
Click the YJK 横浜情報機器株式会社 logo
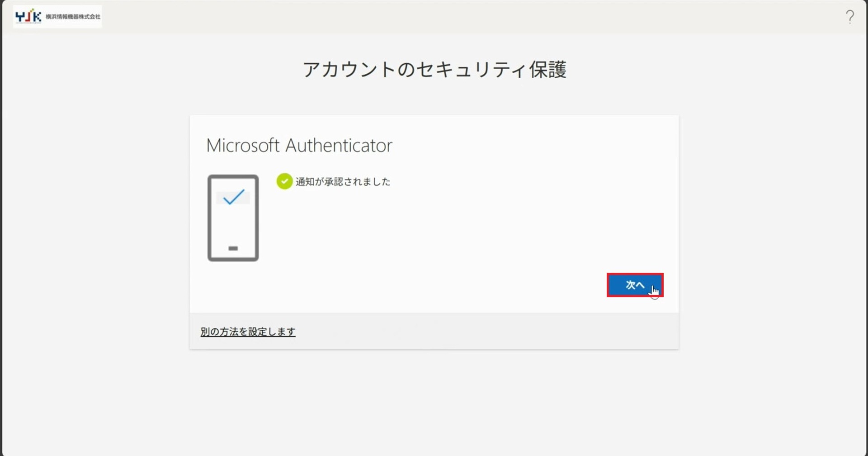pos(57,17)
